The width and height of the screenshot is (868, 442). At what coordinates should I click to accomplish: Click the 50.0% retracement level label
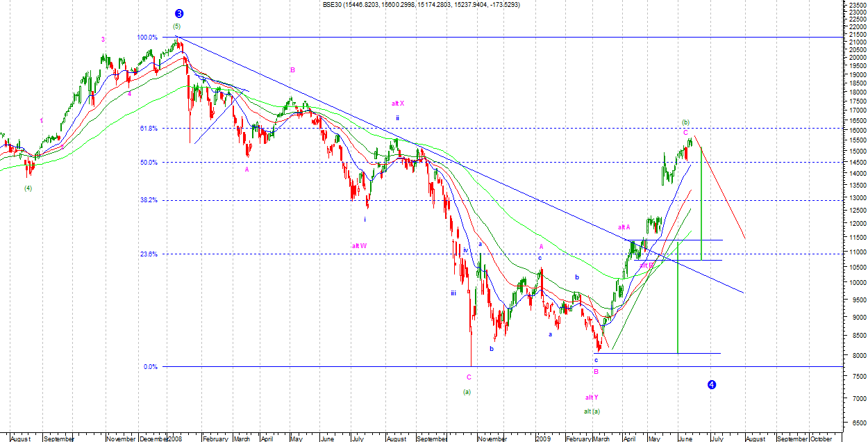149,163
